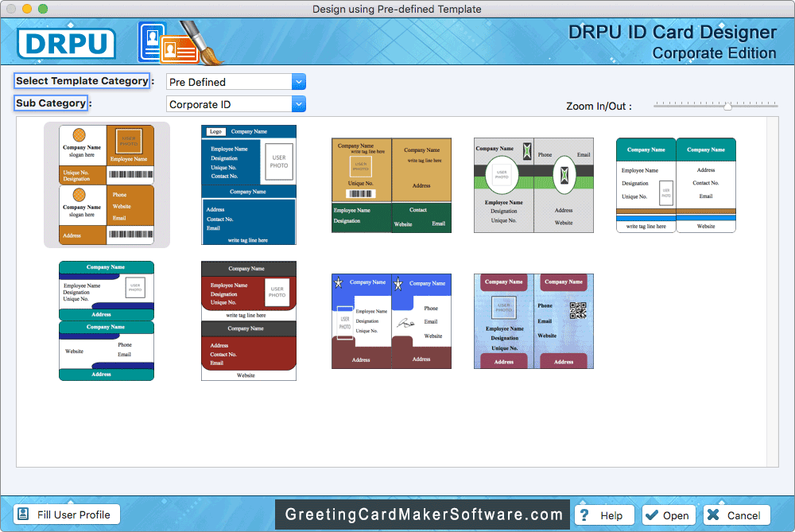The image size is (795, 532).
Task: Choose the tan and green card template
Action: tap(391, 185)
